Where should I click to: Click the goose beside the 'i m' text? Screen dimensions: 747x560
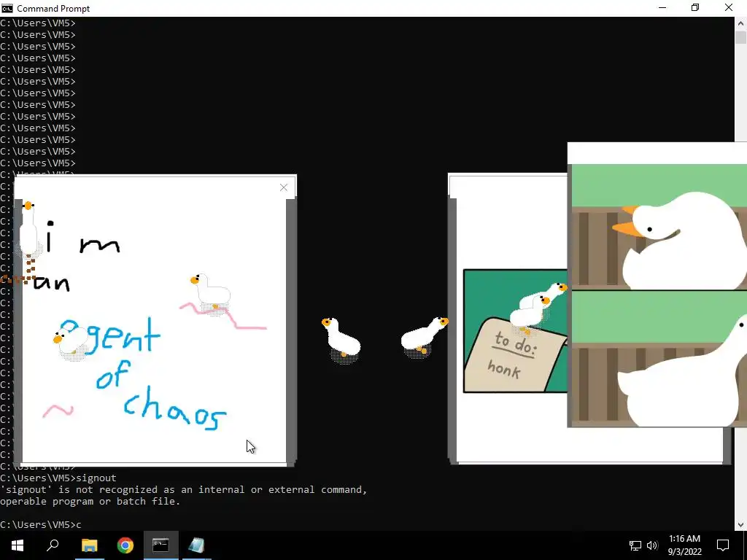[x=28, y=230]
